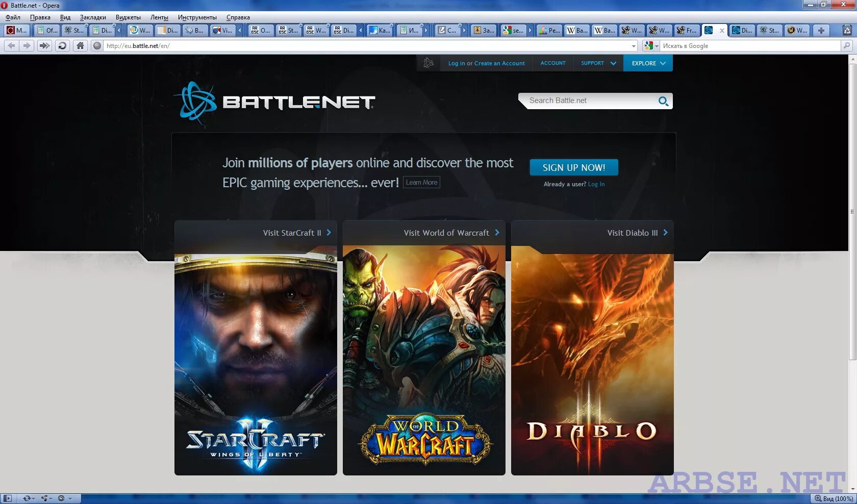
Task: Click the Blizzard service icon beside Log in
Action: (x=428, y=63)
